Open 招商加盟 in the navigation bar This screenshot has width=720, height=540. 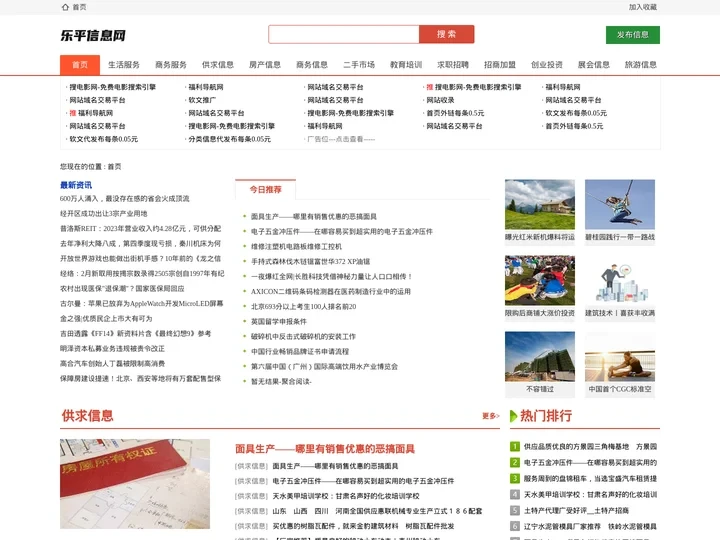point(500,65)
